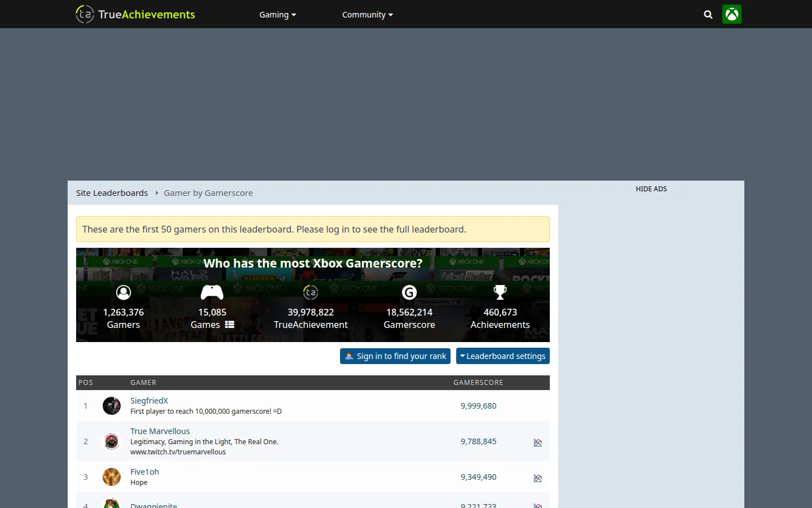Viewport: 812px width, 508px height.
Task: Open Five1oh gamerscore chart icon
Action: tap(538, 478)
